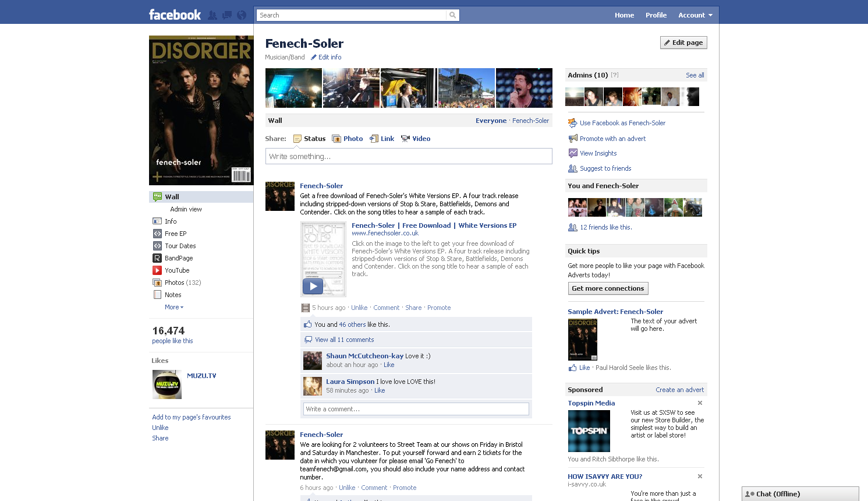Open notifications globe icon

click(x=242, y=15)
